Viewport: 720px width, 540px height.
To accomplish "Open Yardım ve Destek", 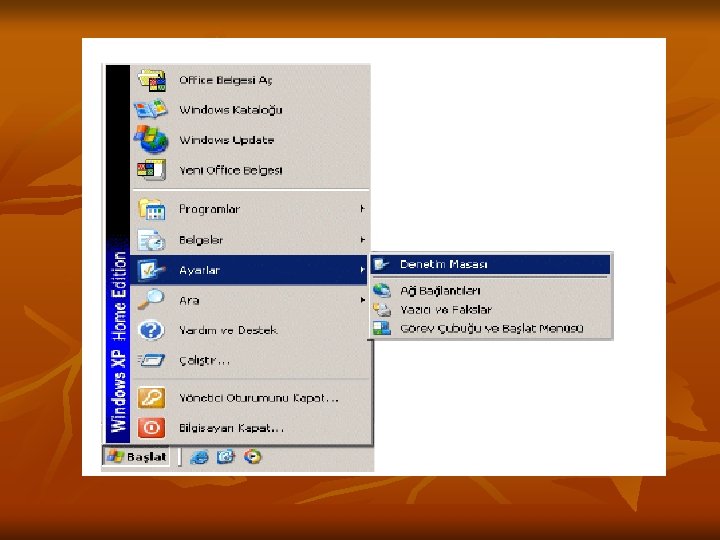I will click(251, 330).
